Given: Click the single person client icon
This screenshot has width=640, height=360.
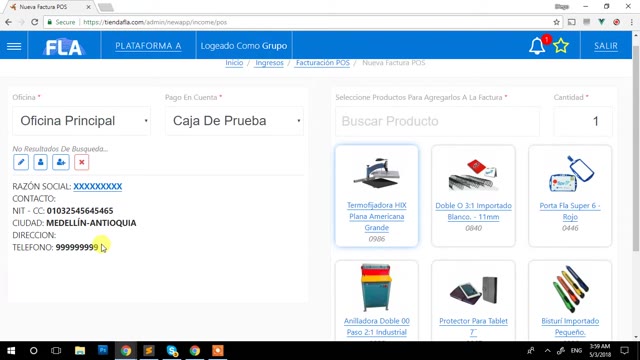Looking at the screenshot, I should [40, 162].
